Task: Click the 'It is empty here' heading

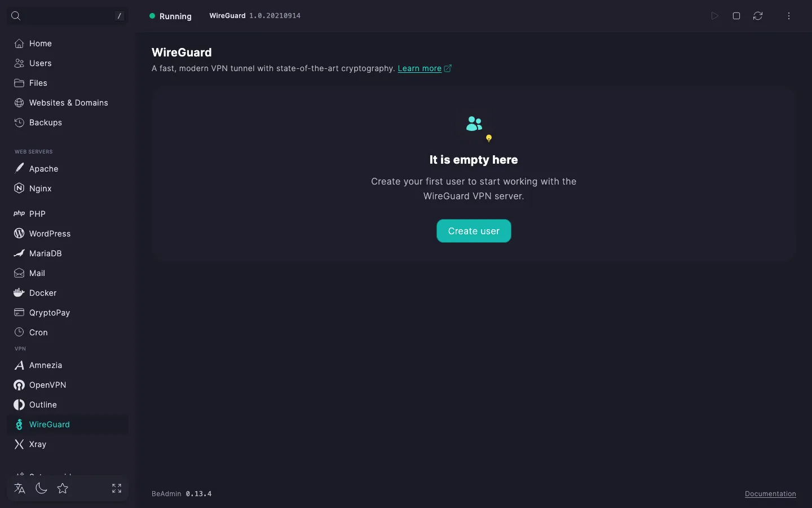Action: tap(474, 160)
